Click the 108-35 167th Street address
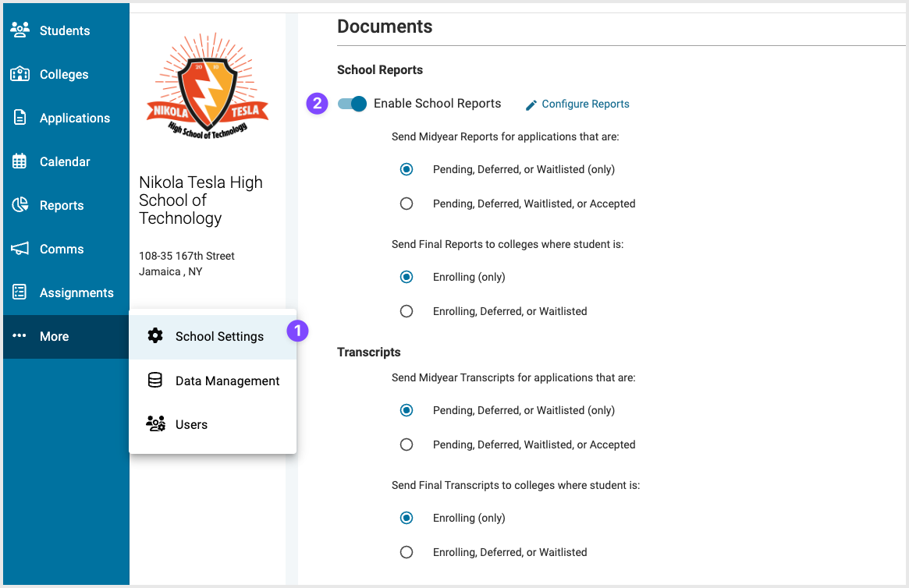This screenshot has height=588, width=909. (186, 256)
